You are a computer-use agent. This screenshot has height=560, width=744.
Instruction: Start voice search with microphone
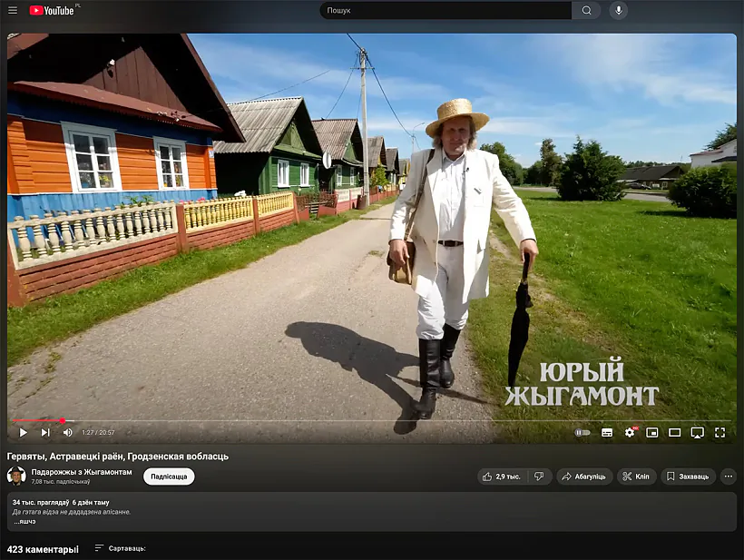618,10
